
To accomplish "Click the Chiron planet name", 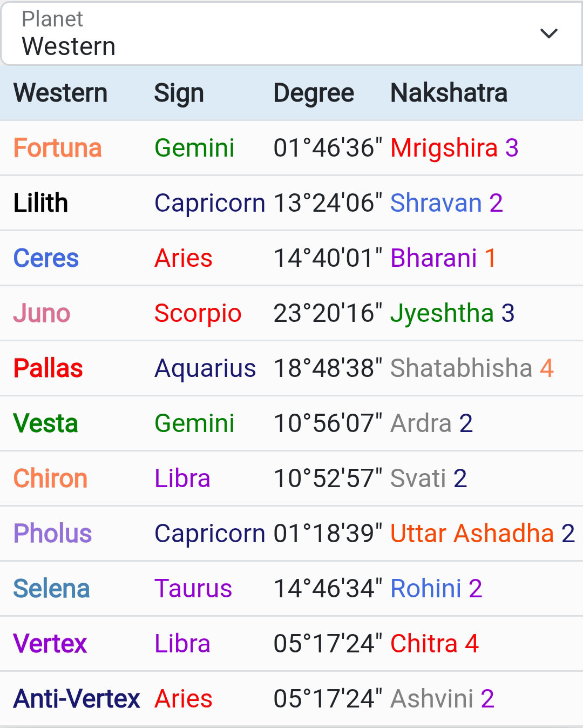I will [x=50, y=478].
